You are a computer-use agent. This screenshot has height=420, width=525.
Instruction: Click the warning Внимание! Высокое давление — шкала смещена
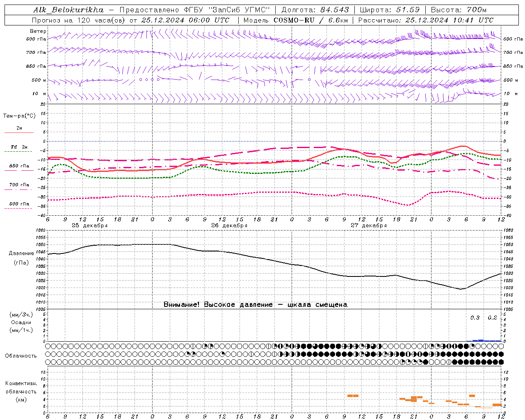pos(256,305)
